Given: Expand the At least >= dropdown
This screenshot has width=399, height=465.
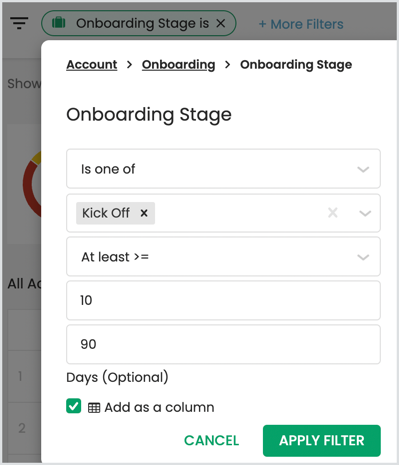Looking at the screenshot, I should (x=223, y=257).
